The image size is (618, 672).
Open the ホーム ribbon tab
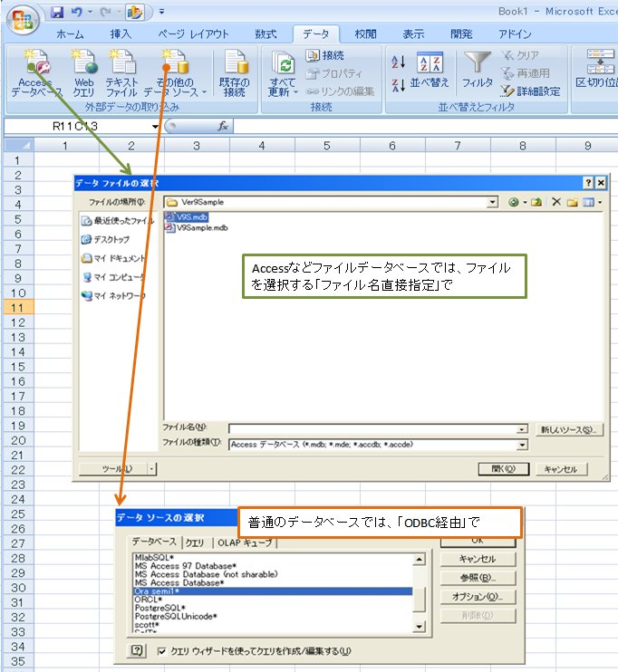[x=70, y=34]
